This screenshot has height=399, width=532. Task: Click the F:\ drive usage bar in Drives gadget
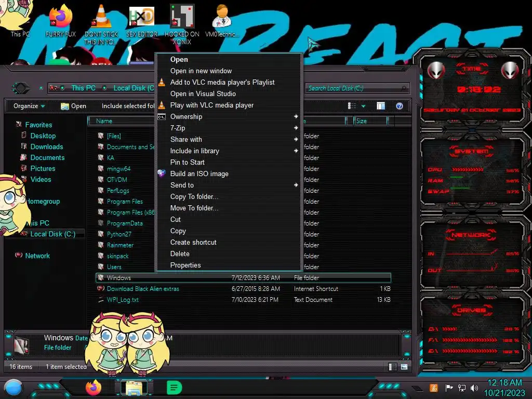point(469,340)
